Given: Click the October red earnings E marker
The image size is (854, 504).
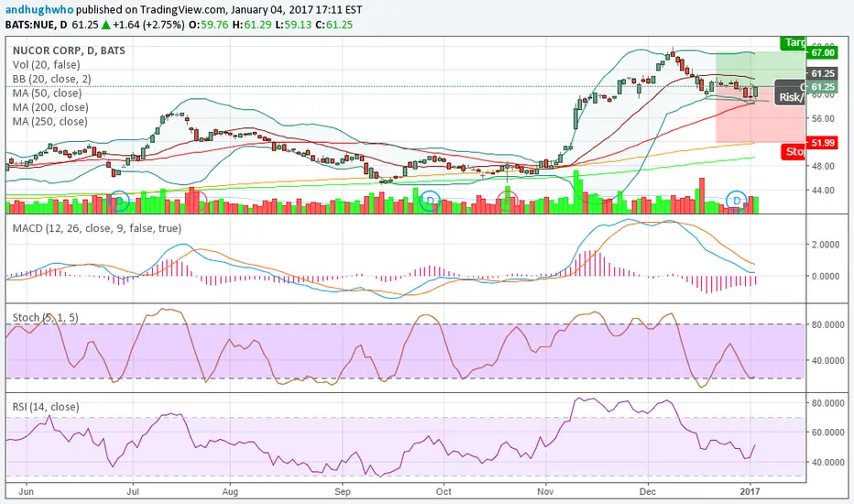Looking at the screenshot, I should 507,201.
